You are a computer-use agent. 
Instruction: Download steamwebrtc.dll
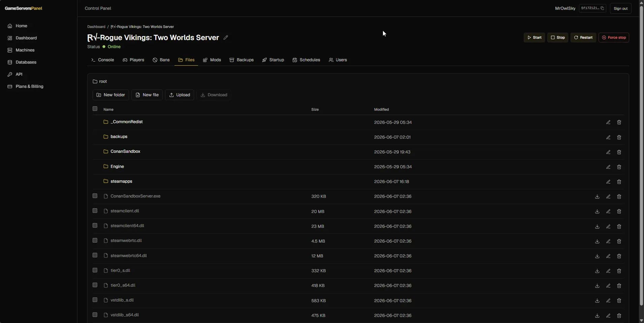tap(597, 241)
